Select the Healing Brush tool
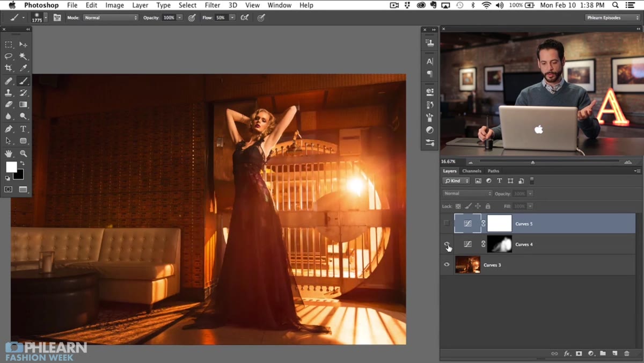This screenshot has width=644, height=363. (x=9, y=81)
